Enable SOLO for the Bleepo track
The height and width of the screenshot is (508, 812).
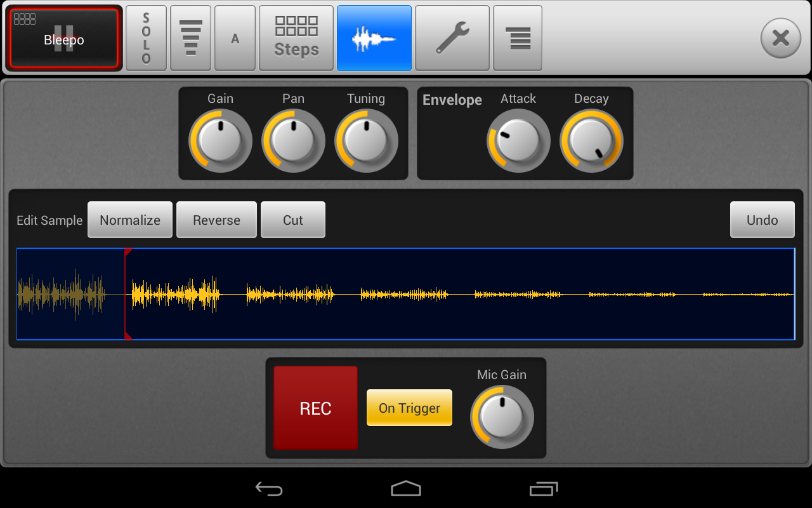point(146,38)
